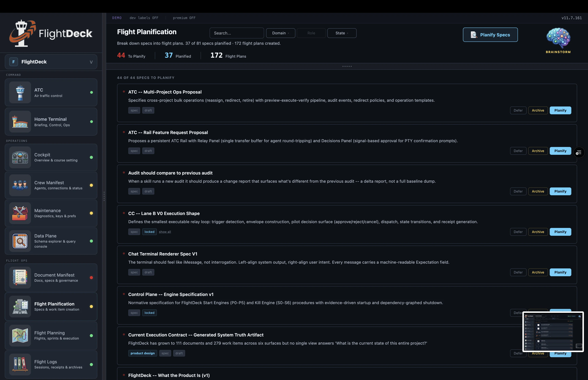Screen dimensions: 588x380
Task: Open the Domain filter dropdown
Action: click(281, 33)
